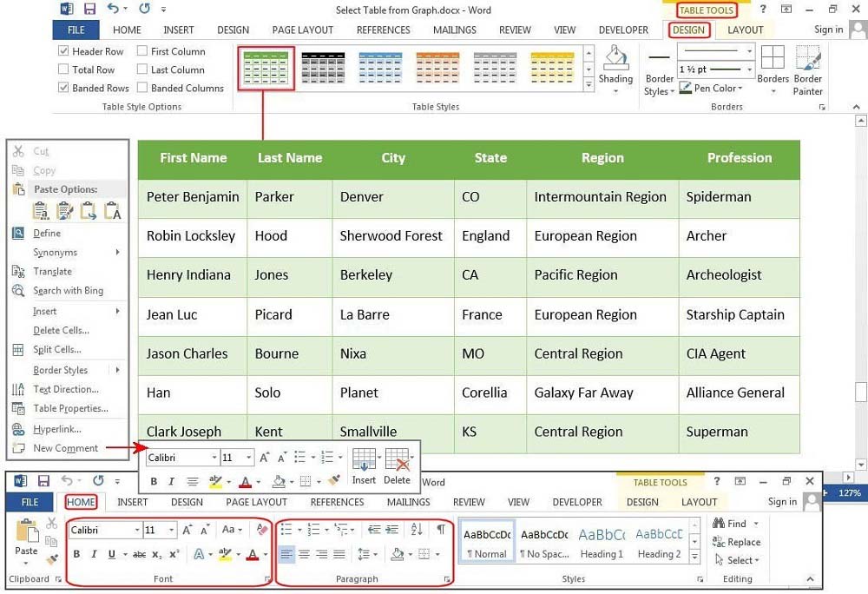The height and width of the screenshot is (594, 868).
Task: Enable the Total Row checkbox
Action: [x=63, y=69]
